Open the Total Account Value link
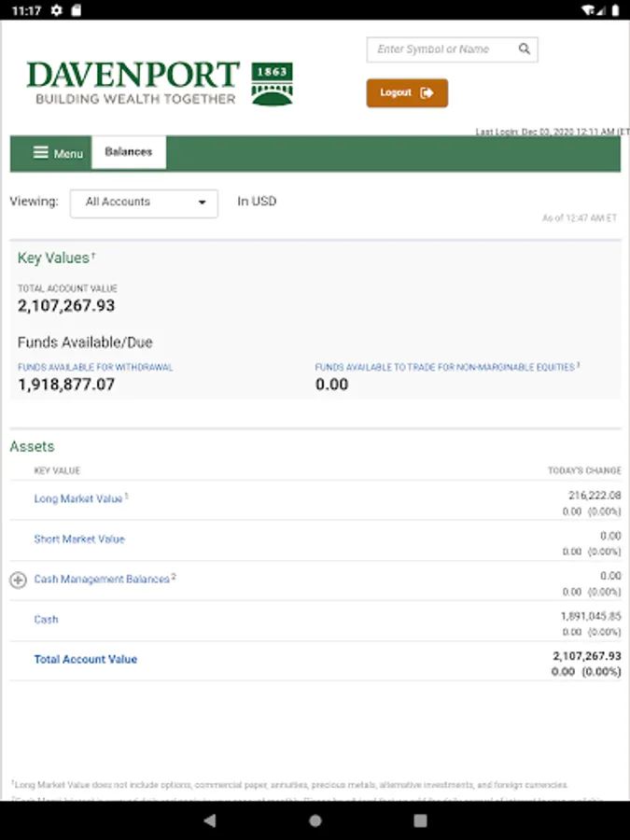The width and height of the screenshot is (630, 840). (x=86, y=660)
